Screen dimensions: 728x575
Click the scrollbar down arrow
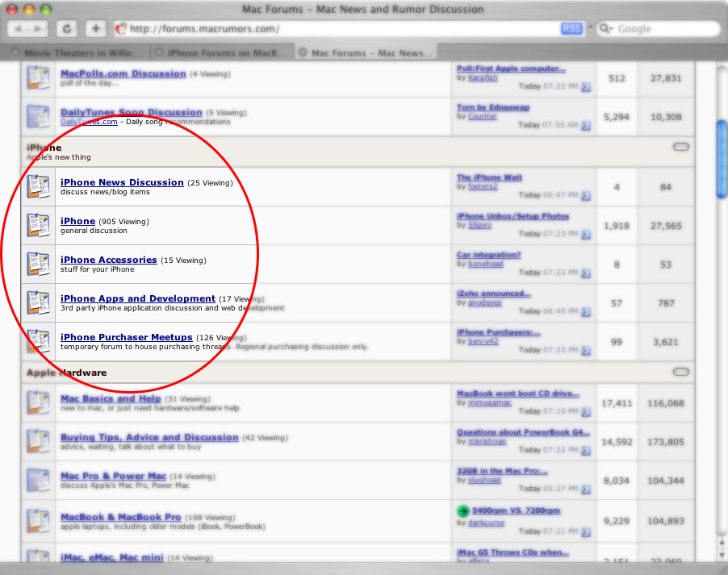click(x=722, y=555)
